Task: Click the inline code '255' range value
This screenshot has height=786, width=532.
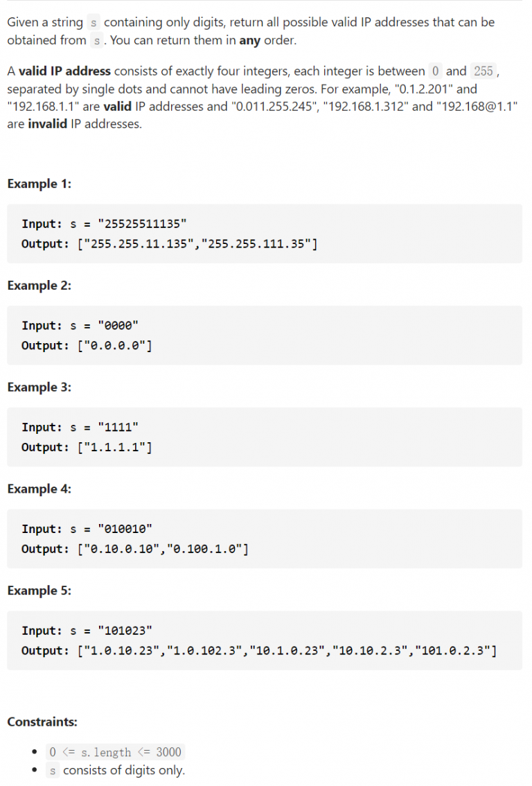Action: [484, 71]
